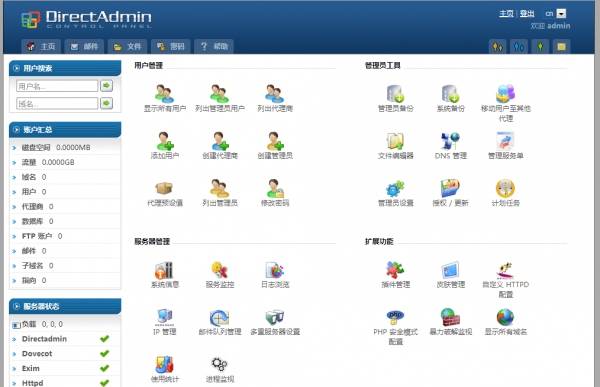Click the DirectAdmin logo
The image size is (600, 387).
[86, 19]
